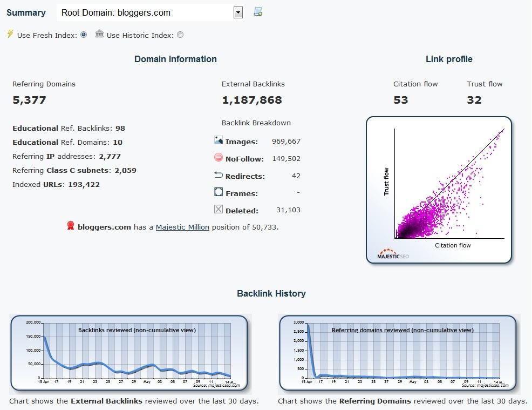
Task: Click the red Majestic Million ribbon icon
Action: (71, 226)
